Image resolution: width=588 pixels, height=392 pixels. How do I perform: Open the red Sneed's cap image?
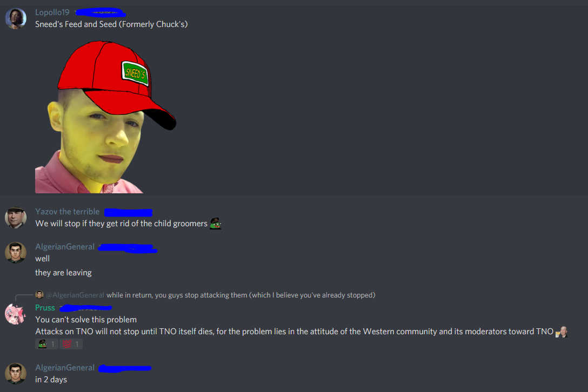coord(106,117)
